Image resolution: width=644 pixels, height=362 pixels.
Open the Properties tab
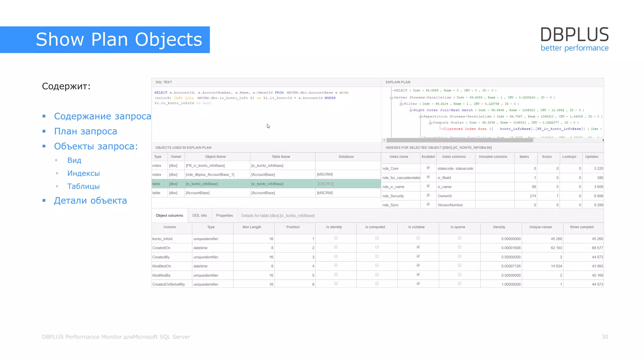tap(225, 216)
